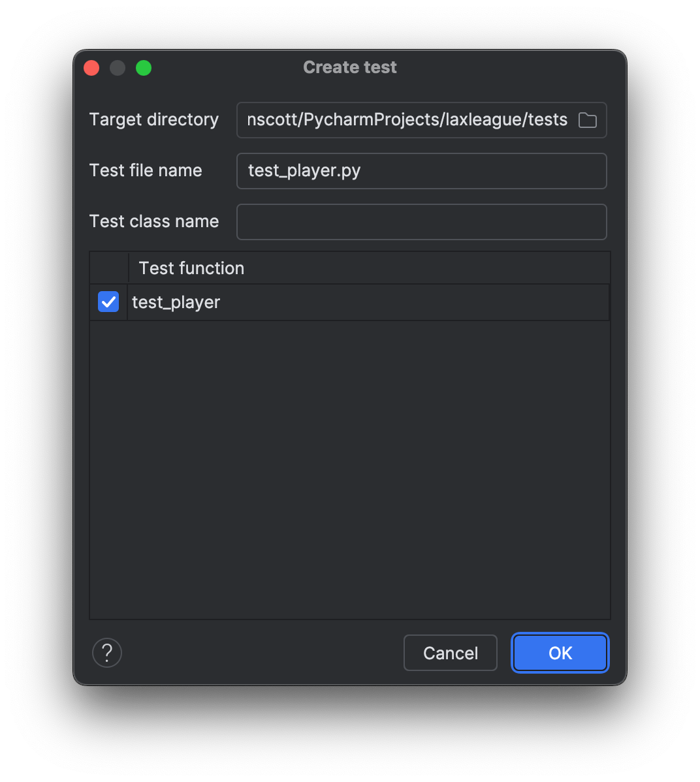The width and height of the screenshot is (700, 782).
Task: Open the folder browser for target directory
Action: [587, 120]
